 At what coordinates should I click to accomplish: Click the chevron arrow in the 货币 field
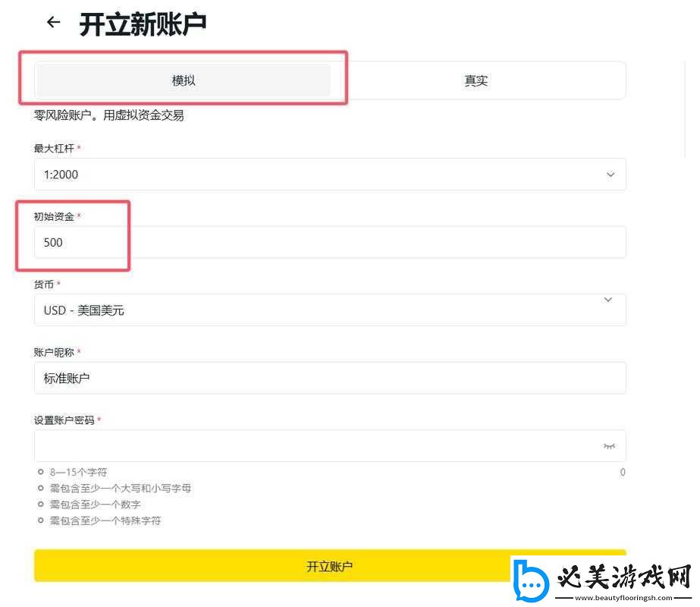pyautogui.click(x=608, y=300)
